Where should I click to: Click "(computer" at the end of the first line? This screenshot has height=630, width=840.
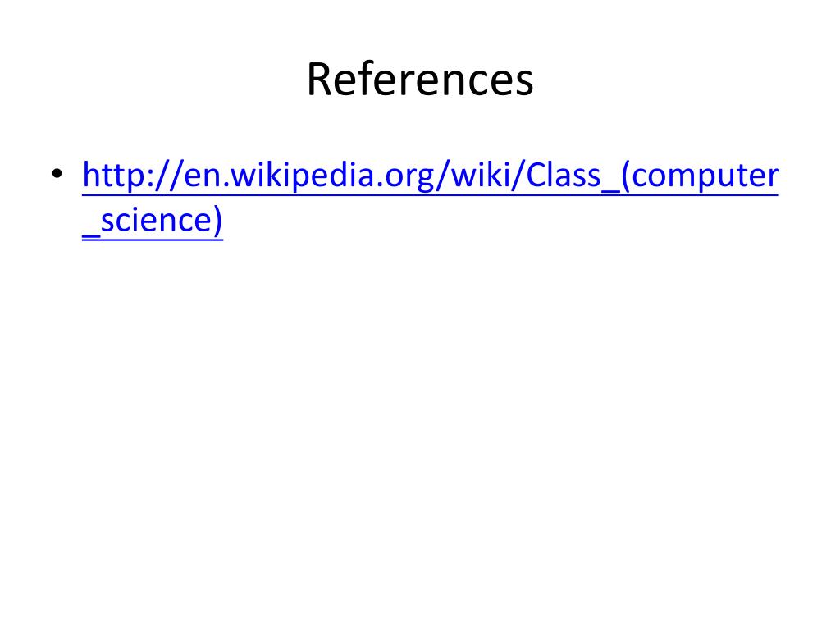(700, 176)
